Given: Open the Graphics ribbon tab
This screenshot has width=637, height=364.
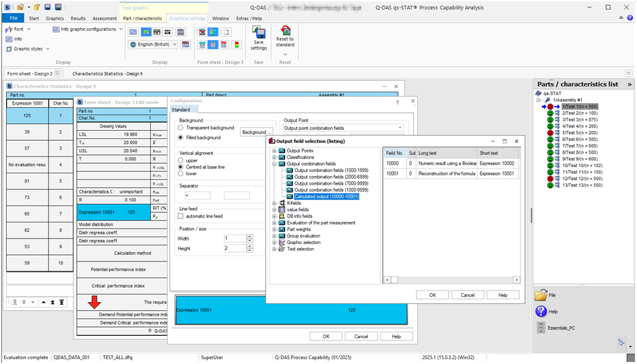Looking at the screenshot, I should (55, 18).
